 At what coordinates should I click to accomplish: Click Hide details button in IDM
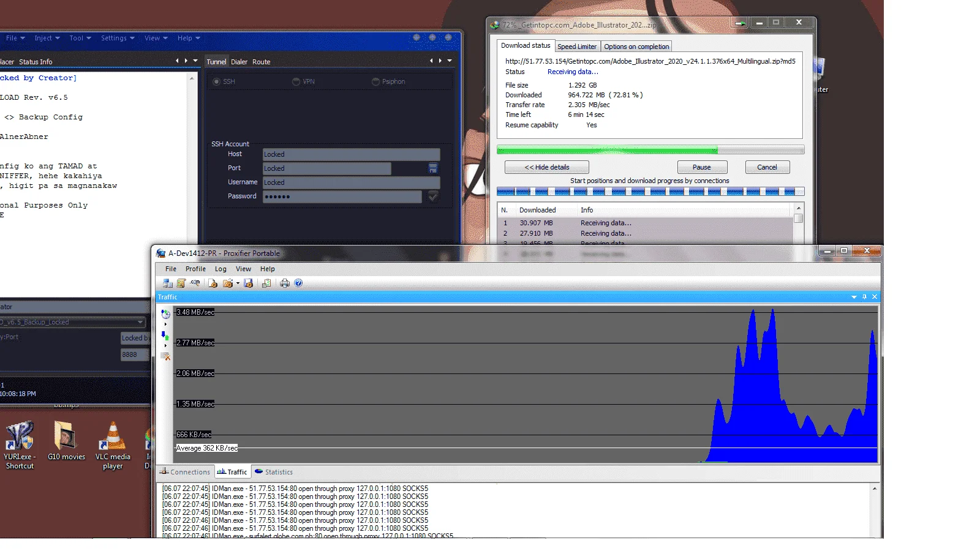[x=547, y=167]
